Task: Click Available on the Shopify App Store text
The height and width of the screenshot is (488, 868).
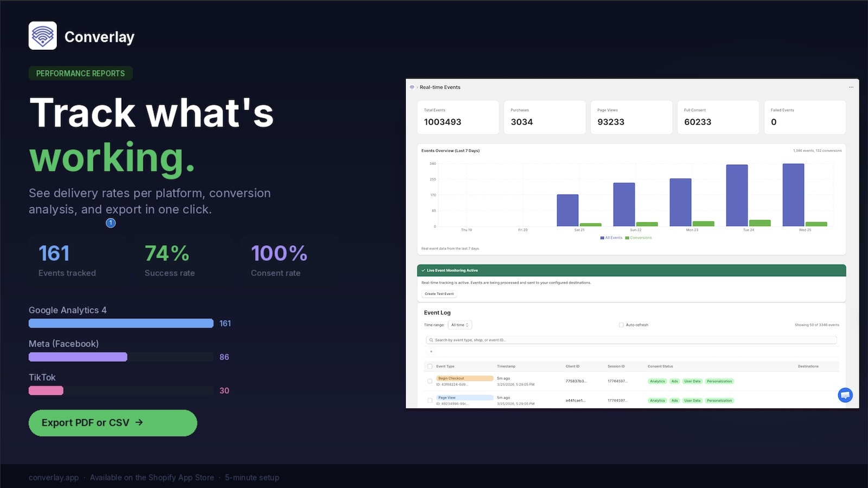Action: tap(152, 478)
